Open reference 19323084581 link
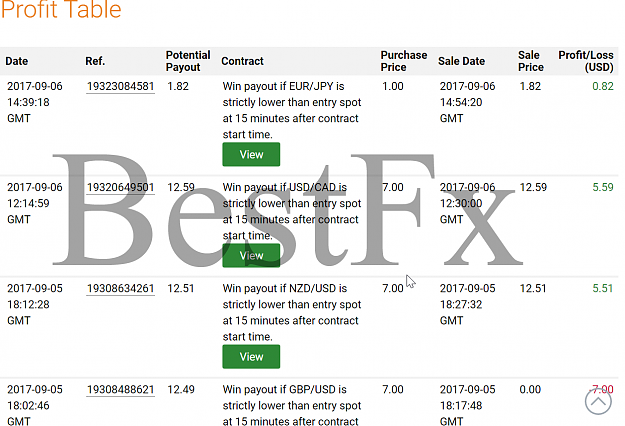This screenshot has width=625, height=426. [120, 86]
